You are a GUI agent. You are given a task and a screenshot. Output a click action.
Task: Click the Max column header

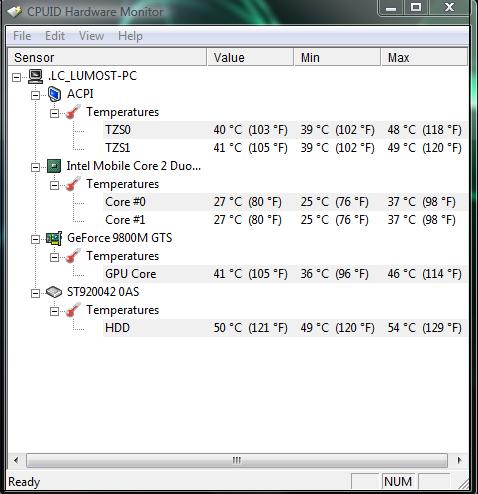pos(424,57)
